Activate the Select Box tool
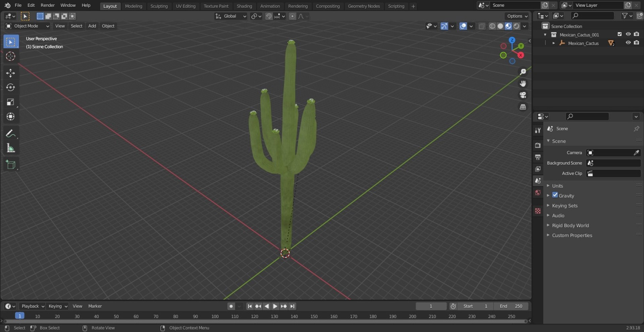The image size is (644, 332). [10, 42]
